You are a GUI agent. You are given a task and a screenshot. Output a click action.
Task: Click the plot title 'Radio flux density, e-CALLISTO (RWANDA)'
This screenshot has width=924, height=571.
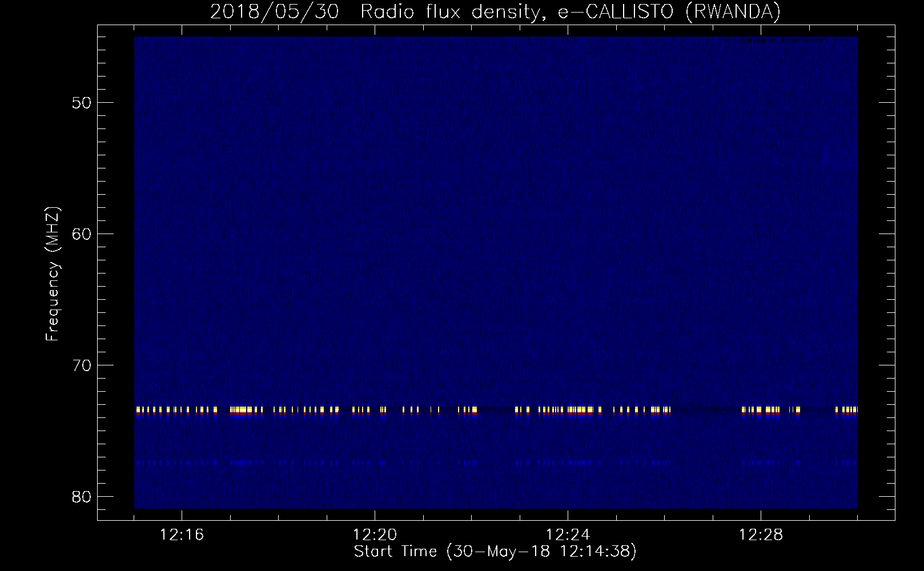[x=571, y=11]
